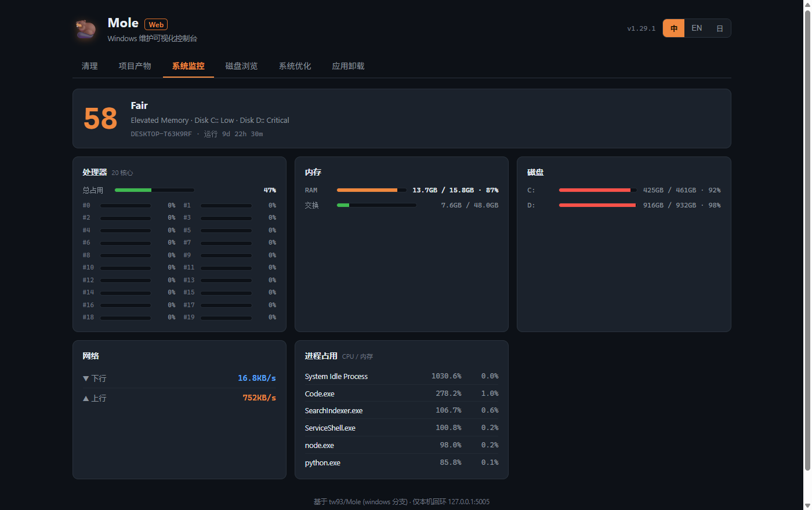Click the page vertical scrollbar
Viewport: 812px width, 510px height.
tap(807, 240)
